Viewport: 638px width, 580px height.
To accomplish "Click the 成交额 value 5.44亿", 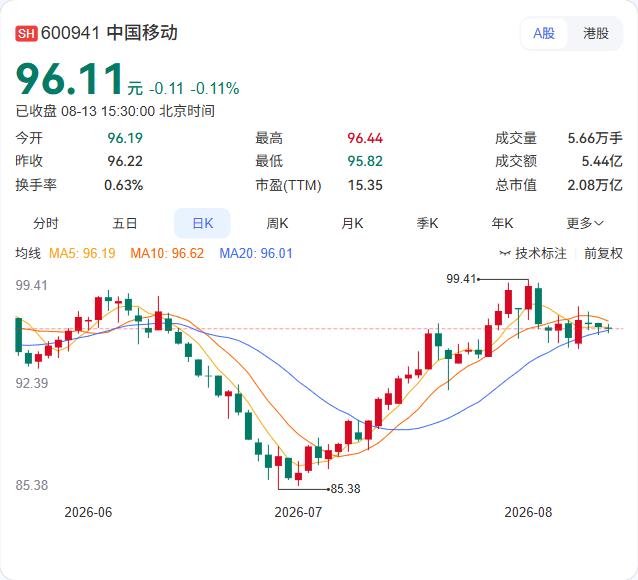I will click(x=602, y=161).
